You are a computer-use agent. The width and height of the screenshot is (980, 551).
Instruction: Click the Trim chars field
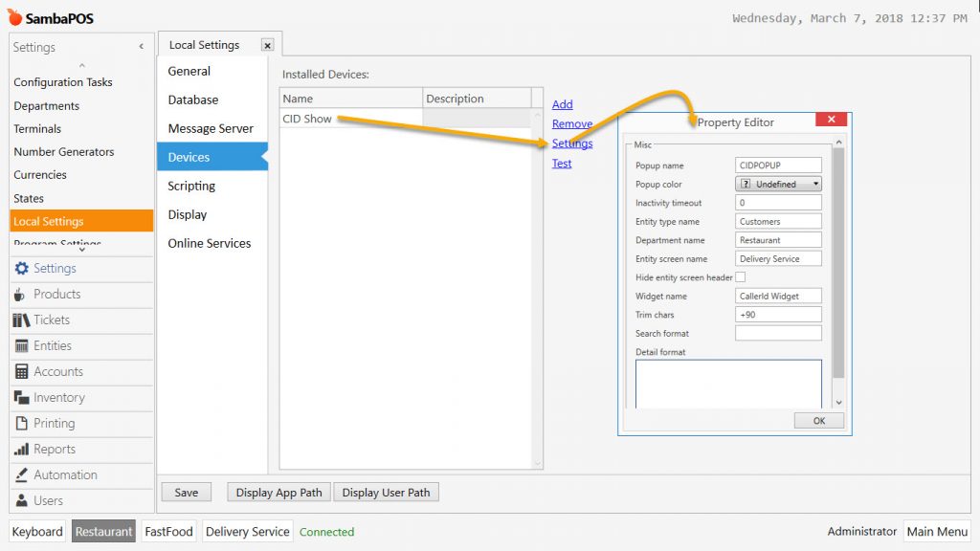(778, 314)
